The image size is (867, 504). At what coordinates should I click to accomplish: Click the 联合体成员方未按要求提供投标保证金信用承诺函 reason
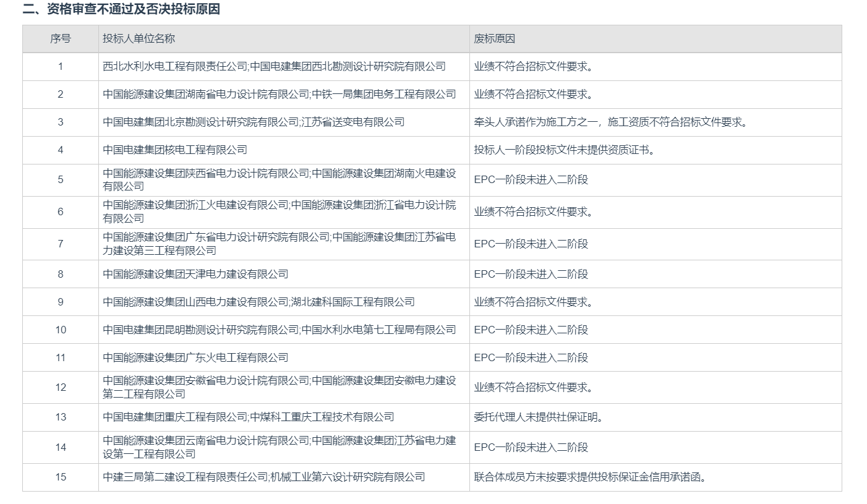click(x=590, y=477)
